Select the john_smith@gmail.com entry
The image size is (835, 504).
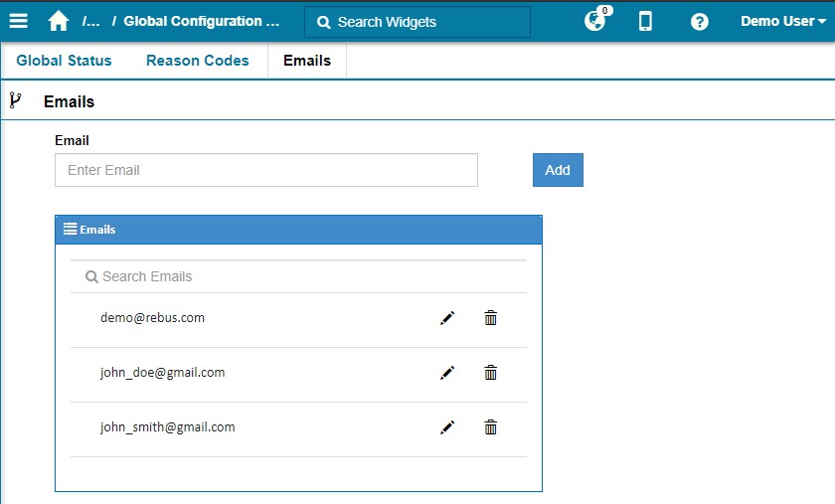click(167, 427)
